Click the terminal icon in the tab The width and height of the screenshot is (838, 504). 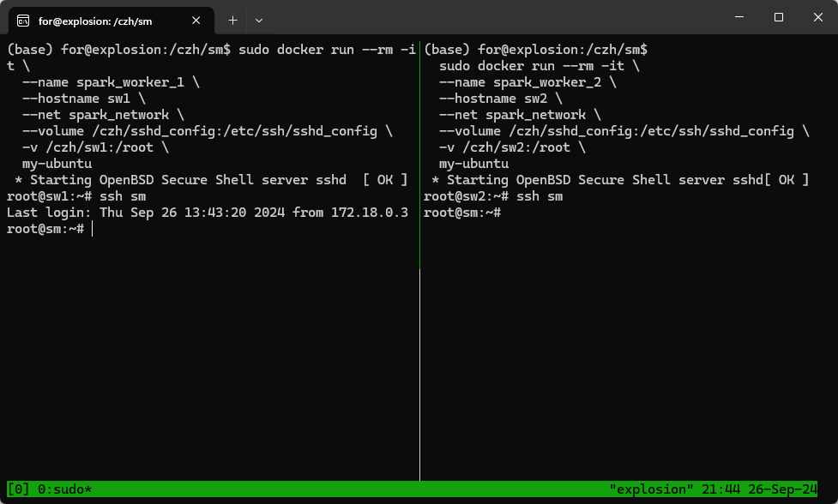(23, 21)
